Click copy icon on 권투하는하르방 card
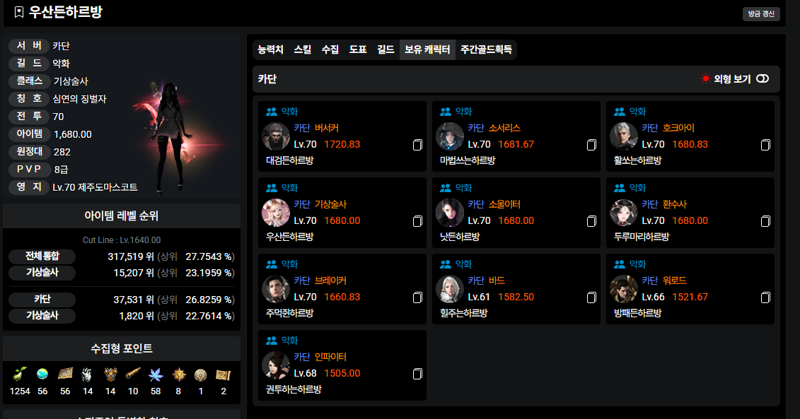The height and width of the screenshot is (419, 800). pos(417,374)
